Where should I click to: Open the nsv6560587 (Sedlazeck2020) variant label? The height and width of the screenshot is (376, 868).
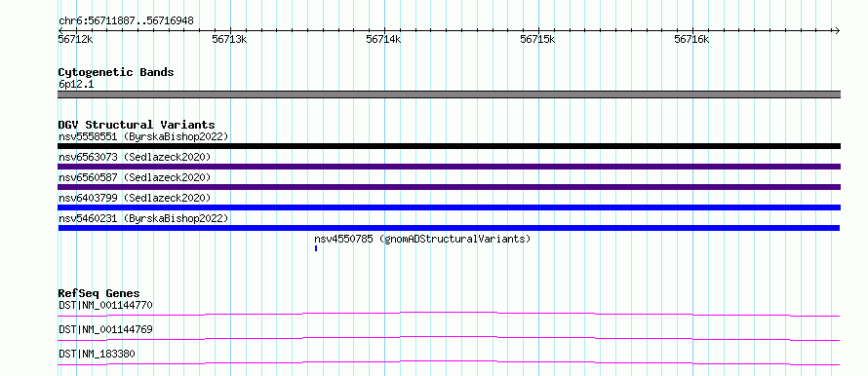pos(135,177)
